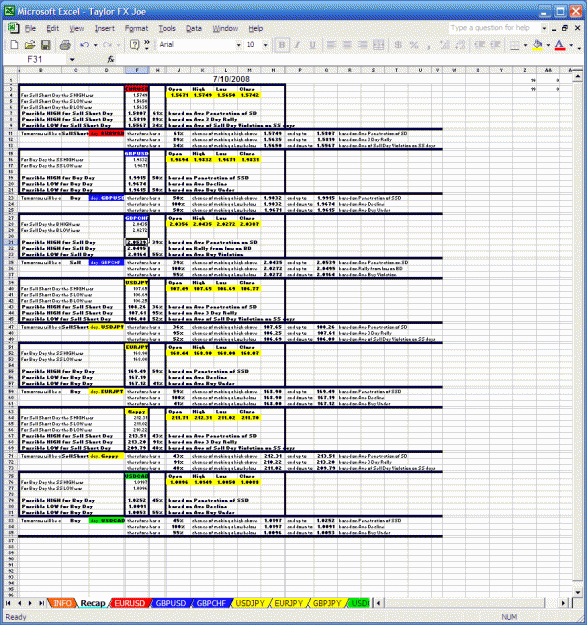Save the workbook with the floppy disk icon

tap(46, 45)
